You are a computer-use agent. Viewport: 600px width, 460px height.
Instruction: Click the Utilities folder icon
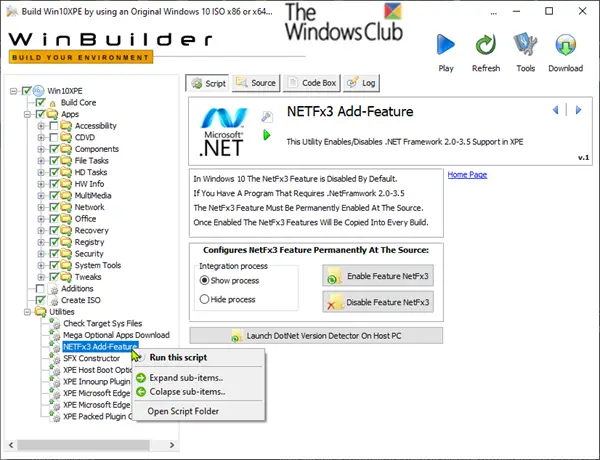point(41,312)
